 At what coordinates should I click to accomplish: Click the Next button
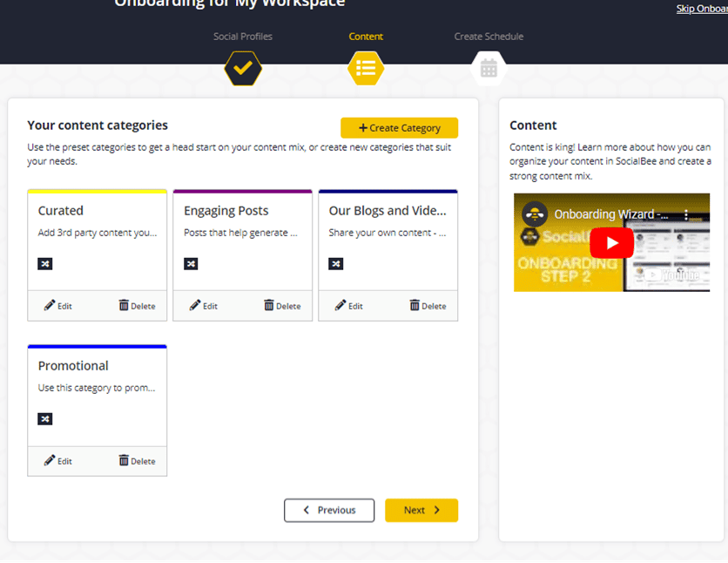pyautogui.click(x=421, y=510)
